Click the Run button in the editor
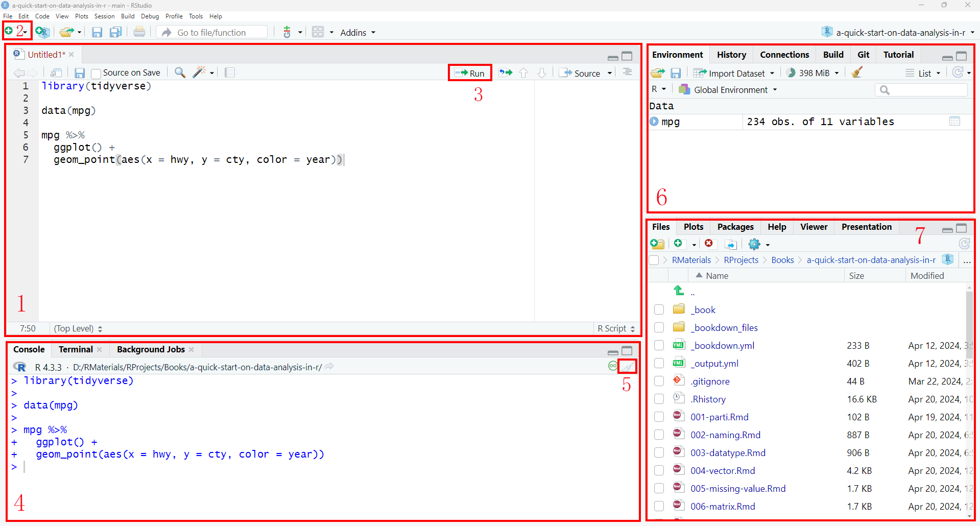 pyautogui.click(x=470, y=73)
